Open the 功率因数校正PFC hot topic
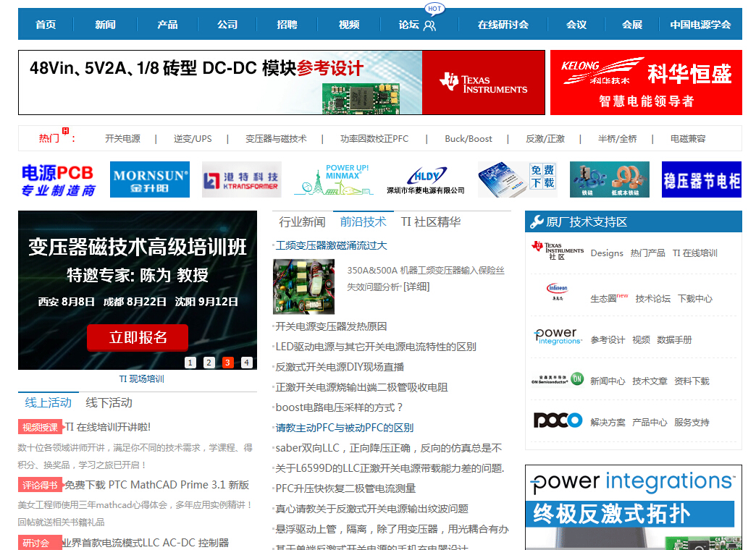The height and width of the screenshot is (550, 756). click(x=374, y=139)
